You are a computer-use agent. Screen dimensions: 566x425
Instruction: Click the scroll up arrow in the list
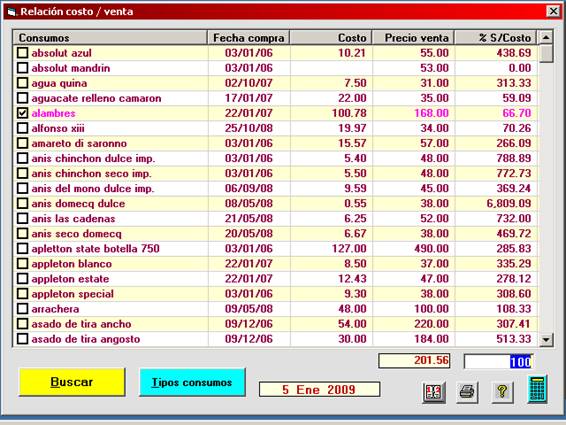click(546, 37)
